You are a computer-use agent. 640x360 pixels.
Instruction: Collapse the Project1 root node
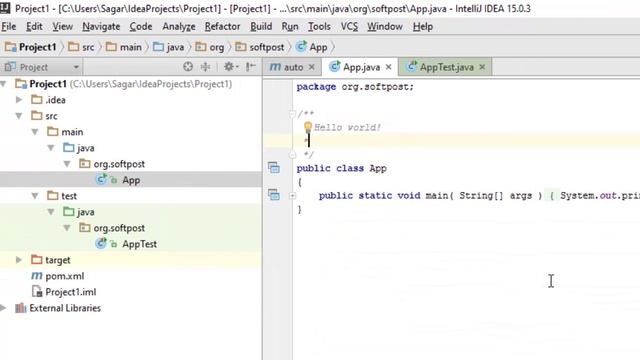(4, 84)
